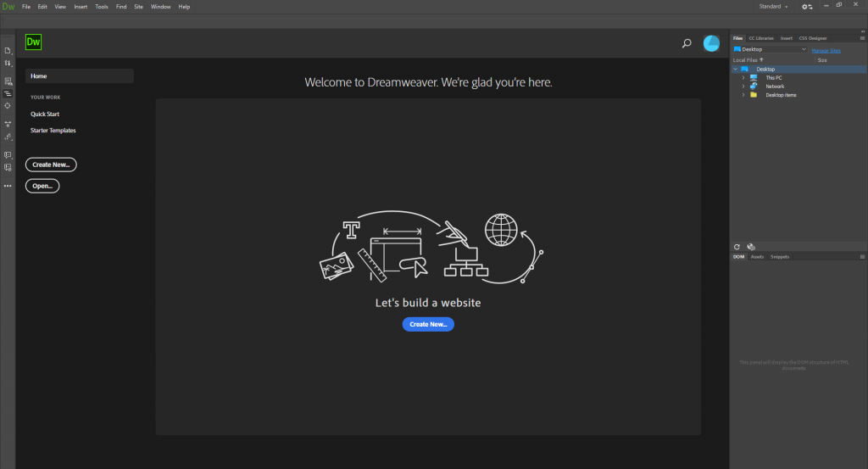Click the Dw application icon in menu bar
This screenshot has width=868, height=469.
click(x=8, y=7)
